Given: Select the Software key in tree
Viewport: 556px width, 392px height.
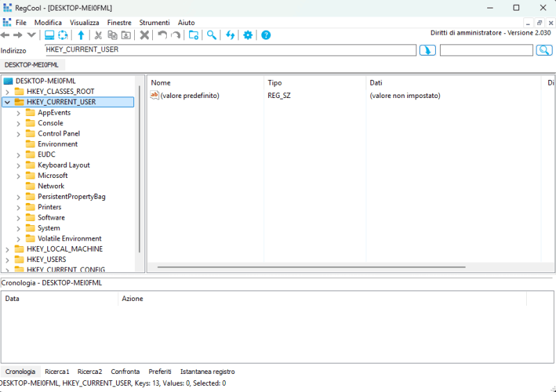Looking at the screenshot, I should pyautogui.click(x=51, y=218).
